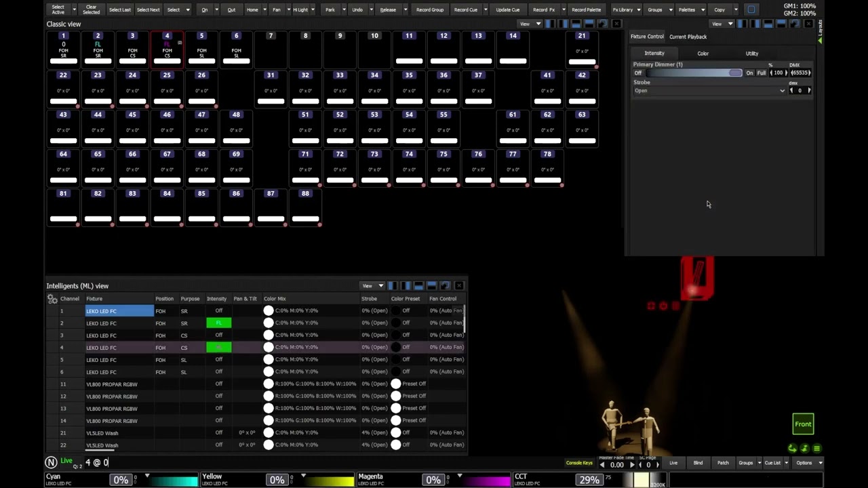Viewport: 868px width, 488px height.
Task: Adjust the Primary Dimmer slider handle
Action: 736,73
